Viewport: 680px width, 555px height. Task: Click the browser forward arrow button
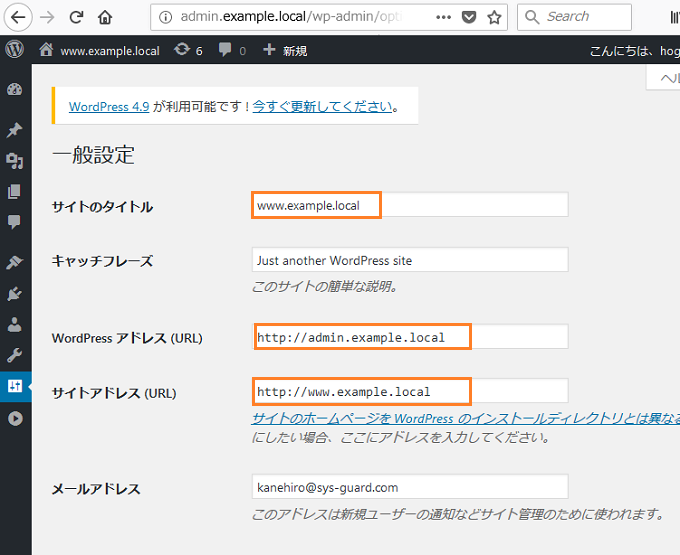[x=47, y=17]
